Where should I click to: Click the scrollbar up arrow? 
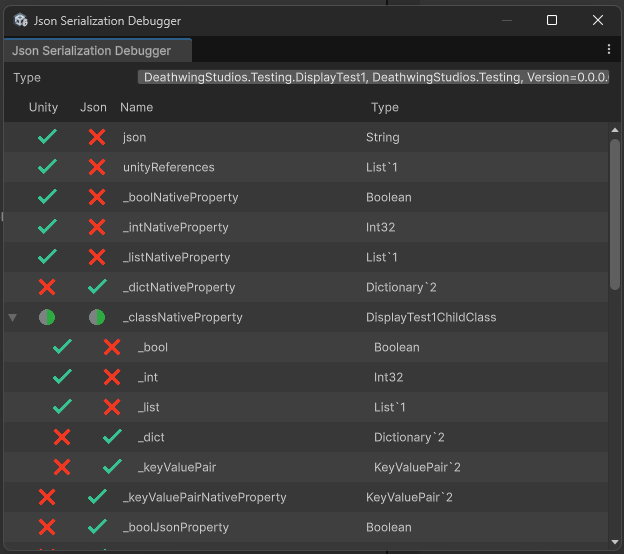tap(615, 130)
